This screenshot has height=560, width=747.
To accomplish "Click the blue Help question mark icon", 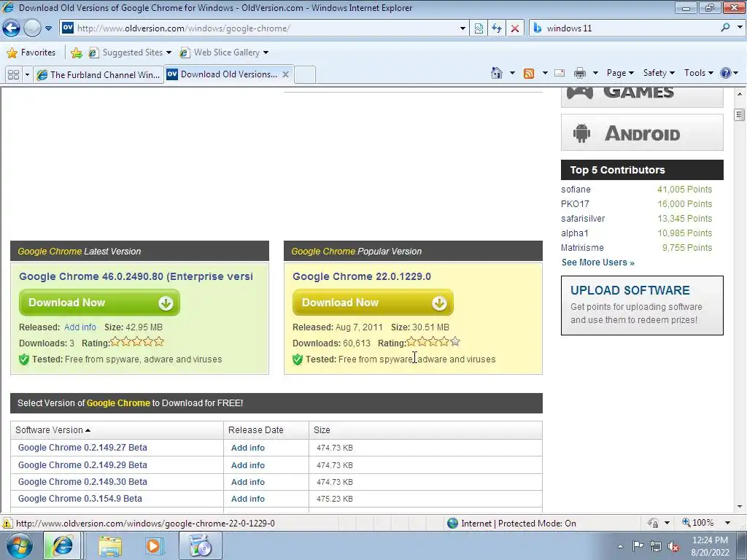I will coord(726,73).
